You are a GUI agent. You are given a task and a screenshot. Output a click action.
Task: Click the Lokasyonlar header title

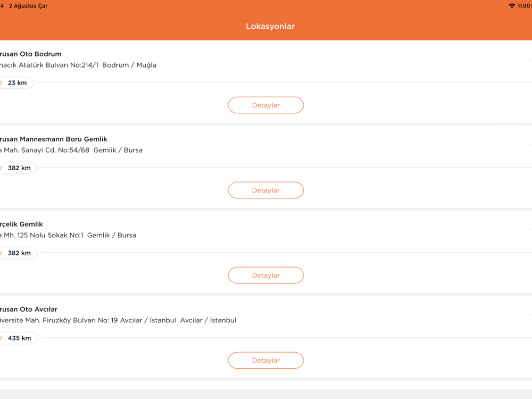(270, 27)
